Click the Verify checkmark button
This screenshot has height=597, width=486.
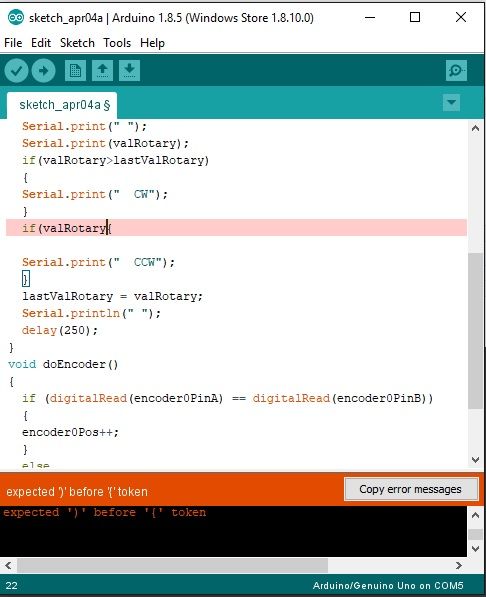[16, 70]
